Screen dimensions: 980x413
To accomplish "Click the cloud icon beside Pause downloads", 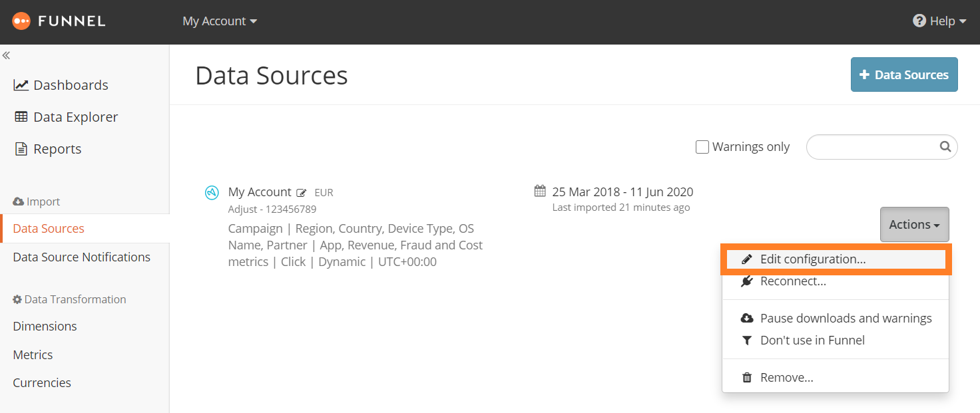I will point(747,319).
